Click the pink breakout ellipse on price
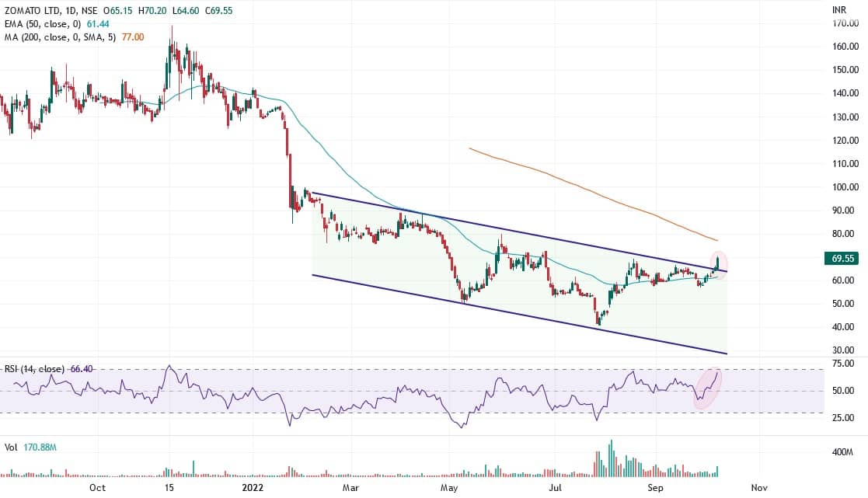The image size is (868, 498). point(719,265)
